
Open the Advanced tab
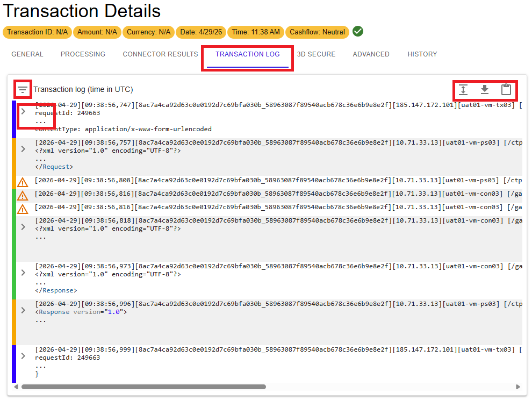point(371,54)
